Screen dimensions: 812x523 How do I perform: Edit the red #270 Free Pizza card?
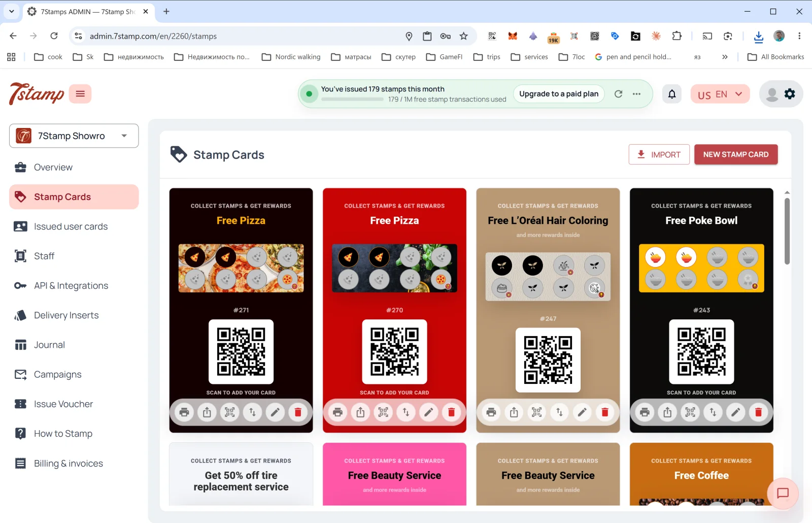pyautogui.click(x=428, y=412)
